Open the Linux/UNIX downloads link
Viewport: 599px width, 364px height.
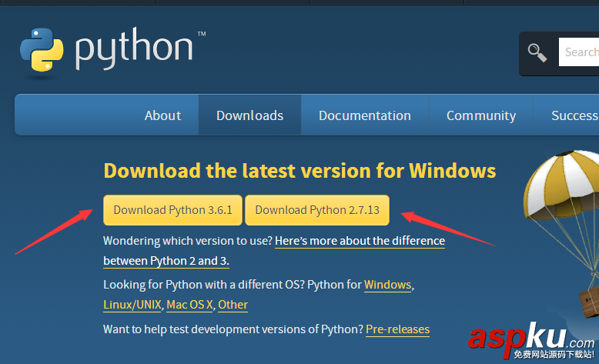[x=132, y=305]
